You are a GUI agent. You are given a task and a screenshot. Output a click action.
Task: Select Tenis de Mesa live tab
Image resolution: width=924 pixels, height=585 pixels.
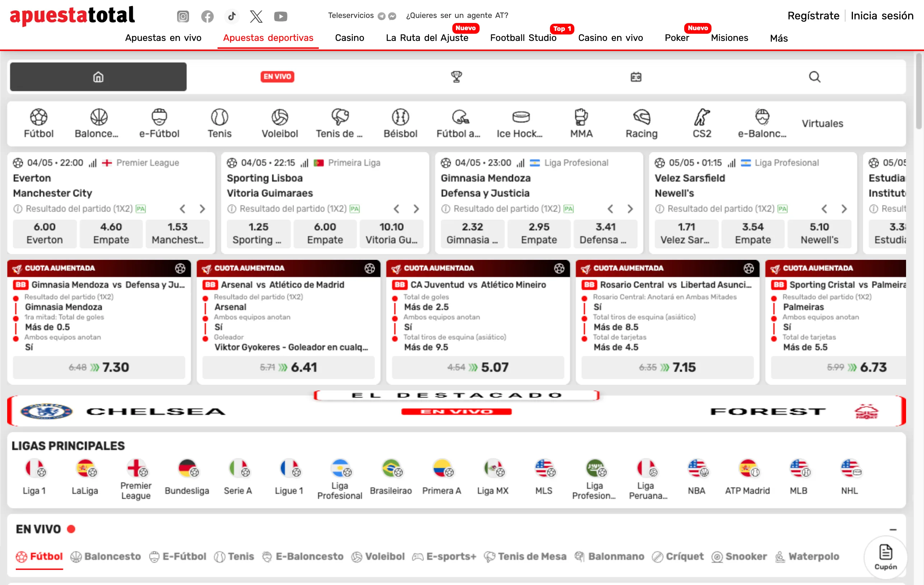coord(525,557)
